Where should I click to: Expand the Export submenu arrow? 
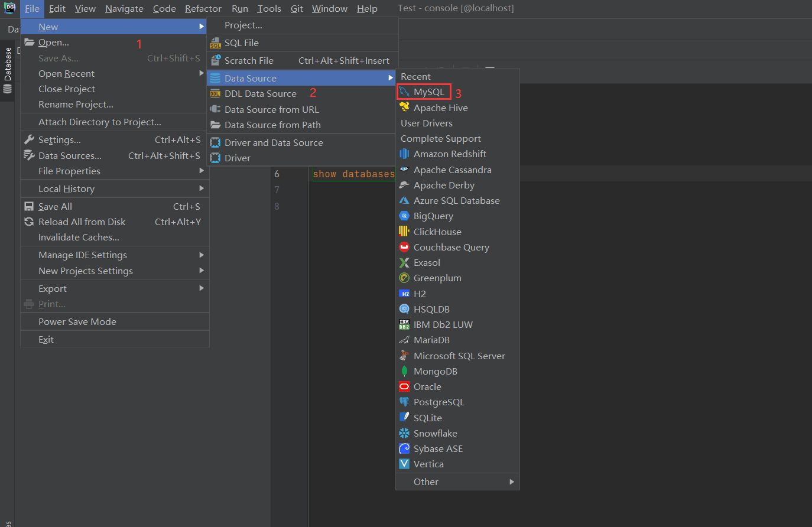pos(202,288)
